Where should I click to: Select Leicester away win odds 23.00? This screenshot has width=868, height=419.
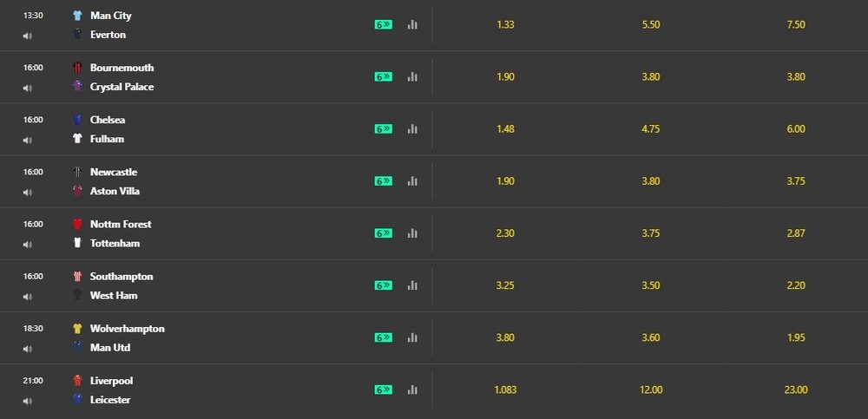coord(795,390)
